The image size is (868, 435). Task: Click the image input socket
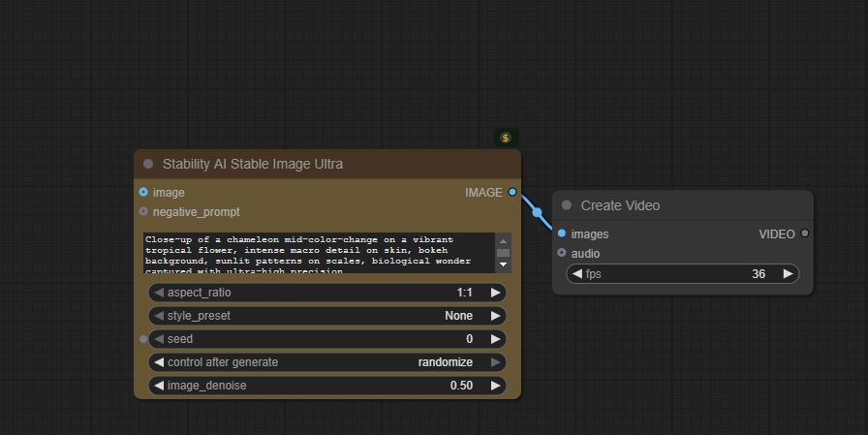(x=143, y=193)
